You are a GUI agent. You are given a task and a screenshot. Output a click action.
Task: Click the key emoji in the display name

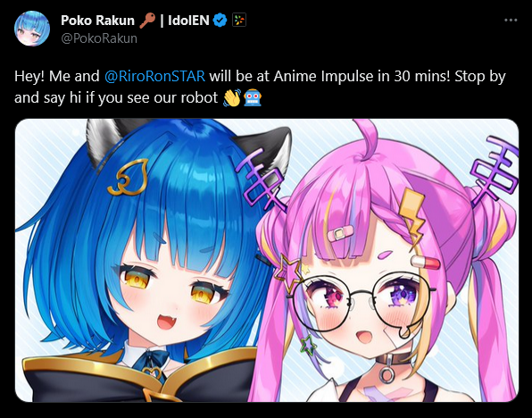click(147, 21)
